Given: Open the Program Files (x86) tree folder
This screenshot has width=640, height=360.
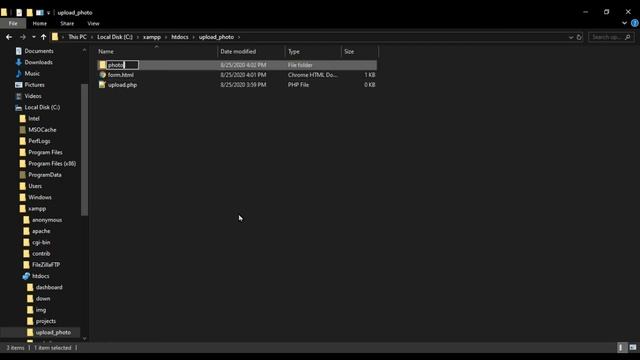Looking at the screenshot, I should pos(52,164).
